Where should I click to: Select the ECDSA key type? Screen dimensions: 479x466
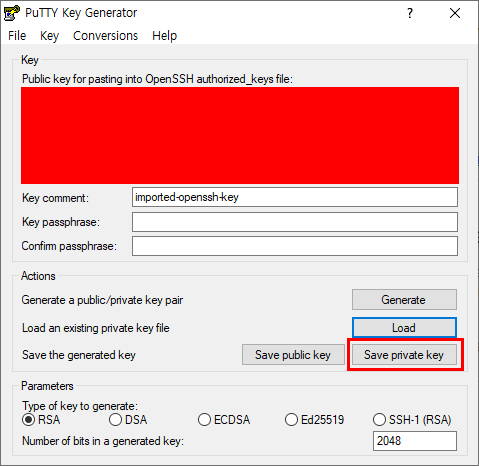pos(224,420)
